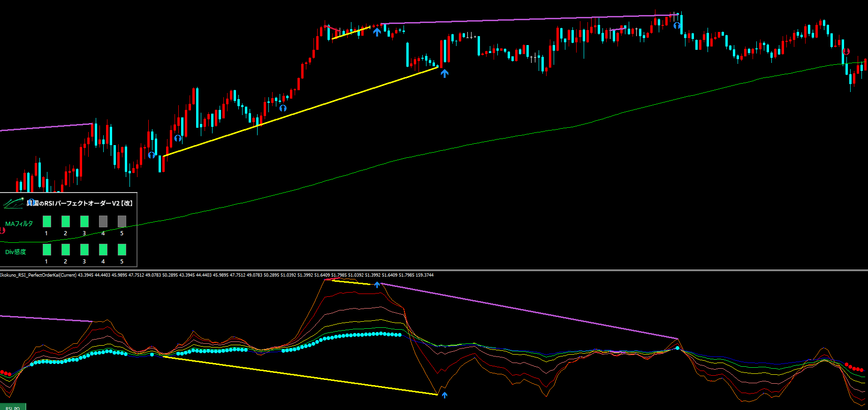This screenshot has width=868, height=410.
Task: Toggle MAフィルタ box number 4
Action: click(x=103, y=221)
